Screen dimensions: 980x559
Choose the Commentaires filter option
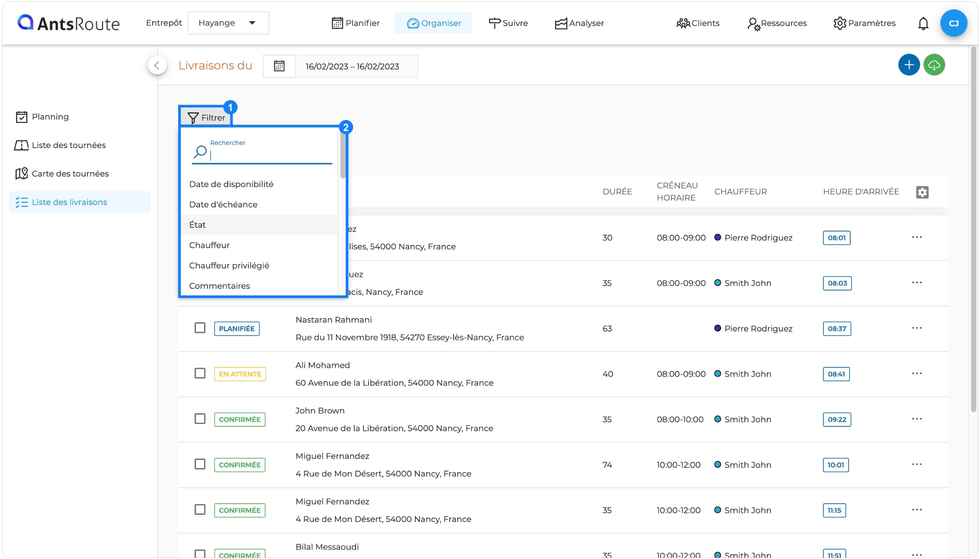coord(259,286)
